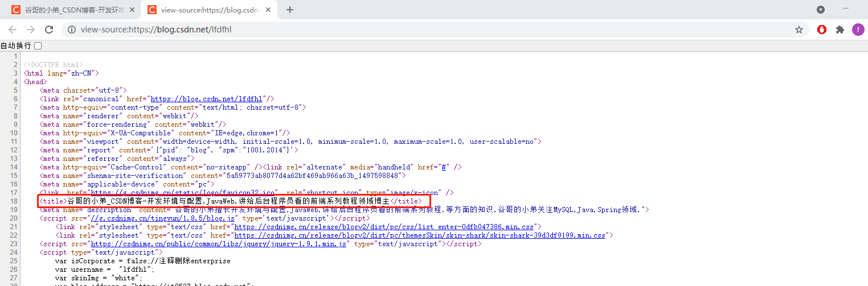
Task: Open the canonical https://blog.csdn.net/lfdfhl link
Action: [206, 99]
